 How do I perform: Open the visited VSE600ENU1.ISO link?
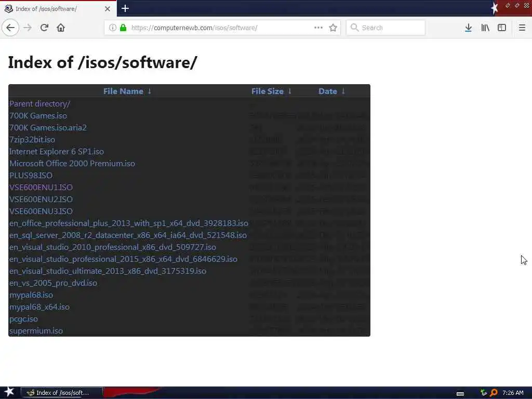(x=41, y=187)
